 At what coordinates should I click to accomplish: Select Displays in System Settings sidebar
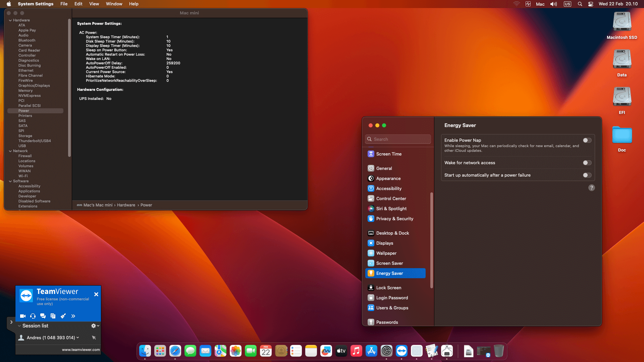[x=395, y=243]
